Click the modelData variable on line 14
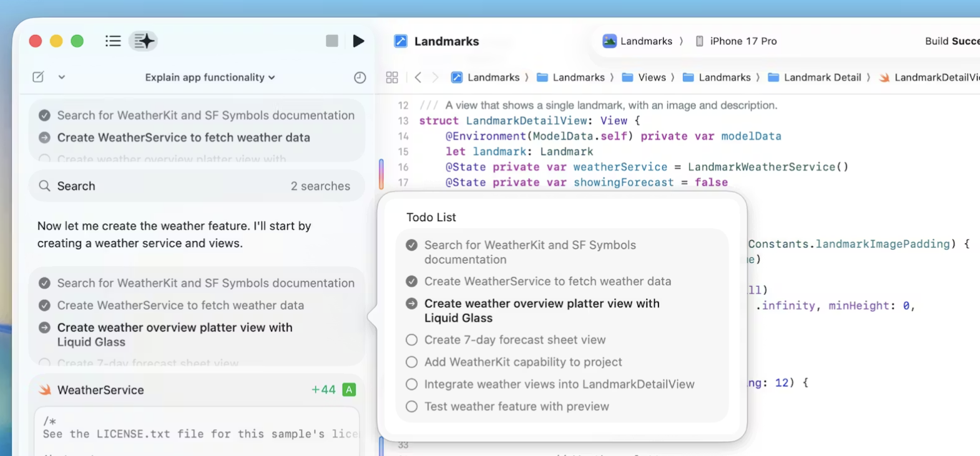The height and width of the screenshot is (456, 980). coord(751,136)
